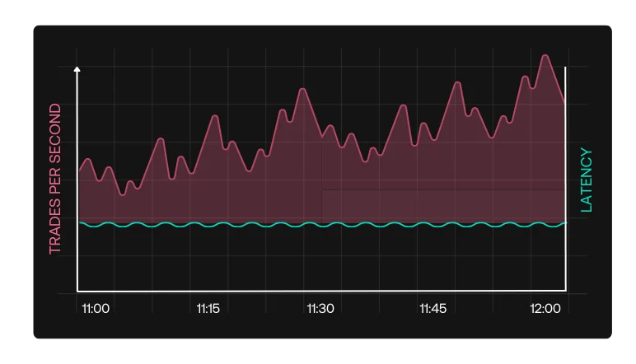The height and width of the screenshot is (364, 636).
Task: Click the 11:15 time axis label
Action: [x=208, y=309]
